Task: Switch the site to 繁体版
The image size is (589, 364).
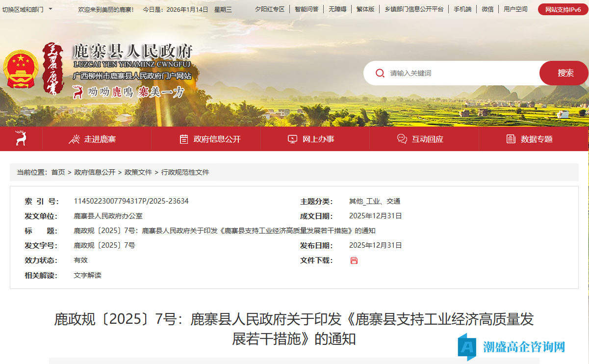Action: [x=365, y=8]
